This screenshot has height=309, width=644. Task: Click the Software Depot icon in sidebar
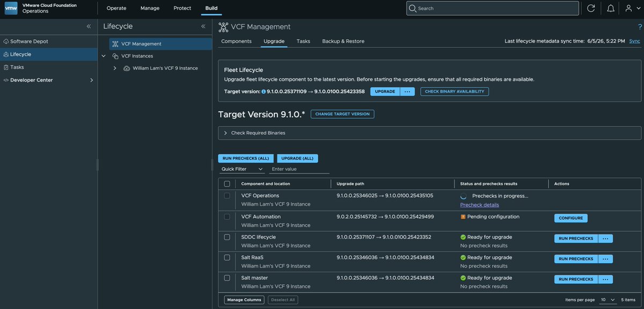tap(6, 41)
